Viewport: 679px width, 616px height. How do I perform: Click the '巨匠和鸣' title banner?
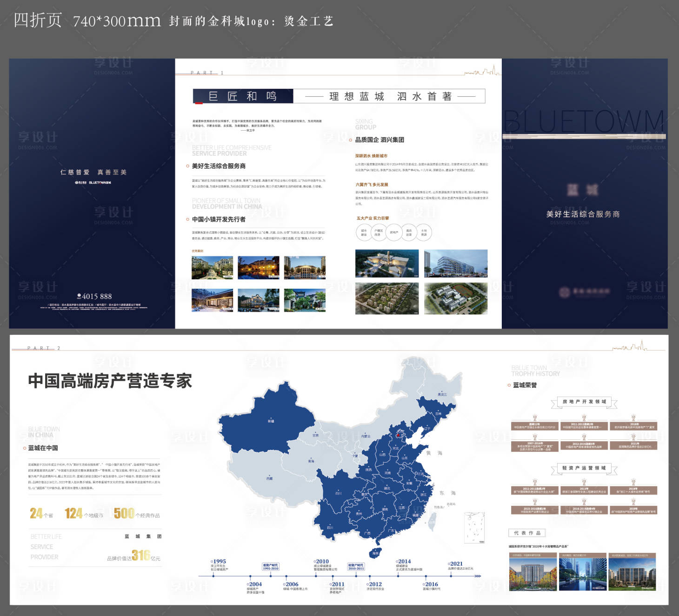click(243, 96)
